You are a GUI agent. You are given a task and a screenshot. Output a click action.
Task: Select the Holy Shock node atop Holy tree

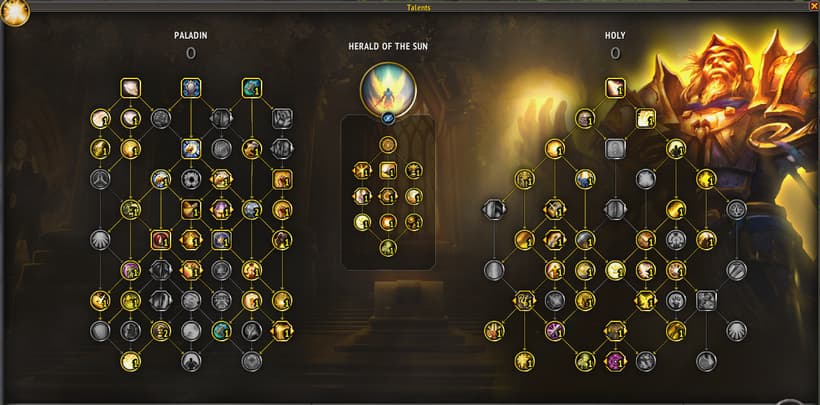point(616,88)
